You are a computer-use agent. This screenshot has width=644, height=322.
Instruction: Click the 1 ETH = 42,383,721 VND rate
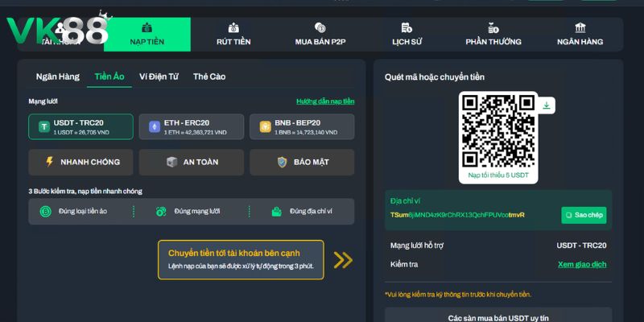click(195, 133)
